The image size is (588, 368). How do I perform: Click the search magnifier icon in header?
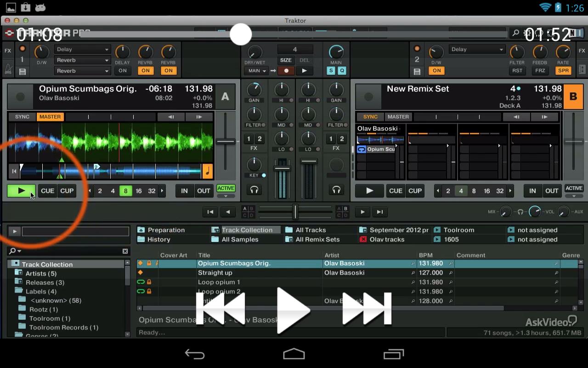(515, 33)
